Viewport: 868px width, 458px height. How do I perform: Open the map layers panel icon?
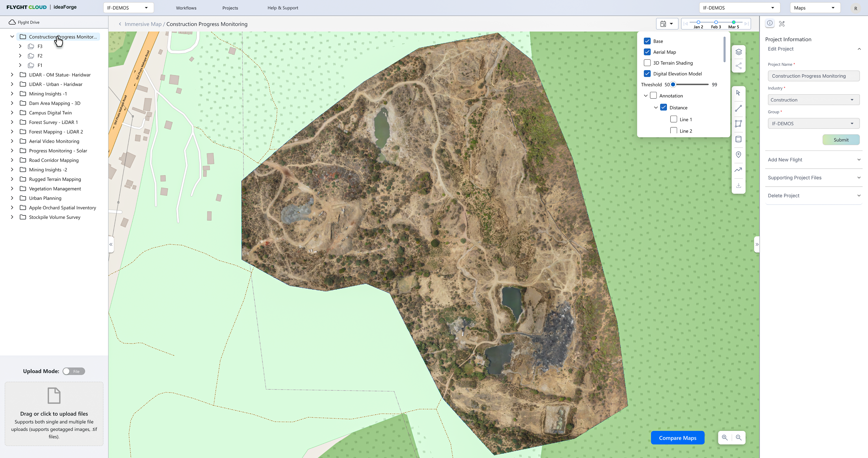tap(738, 52)
